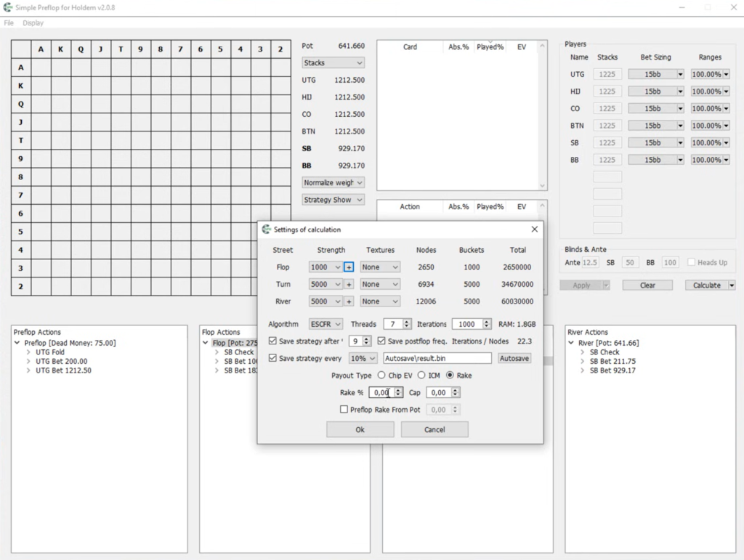Open the Algorithm ESCFR dropdown
This screenshot has height=560, width=744.
point(325,325)
